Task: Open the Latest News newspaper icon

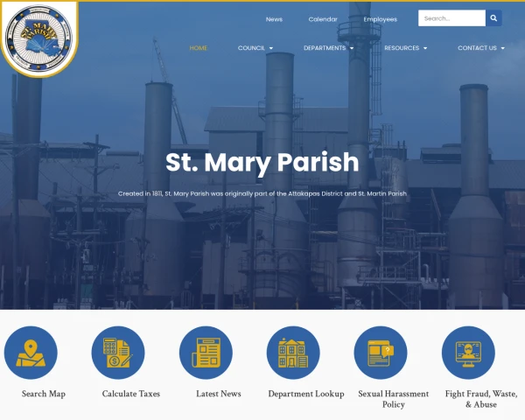Action: pos(206,353)
